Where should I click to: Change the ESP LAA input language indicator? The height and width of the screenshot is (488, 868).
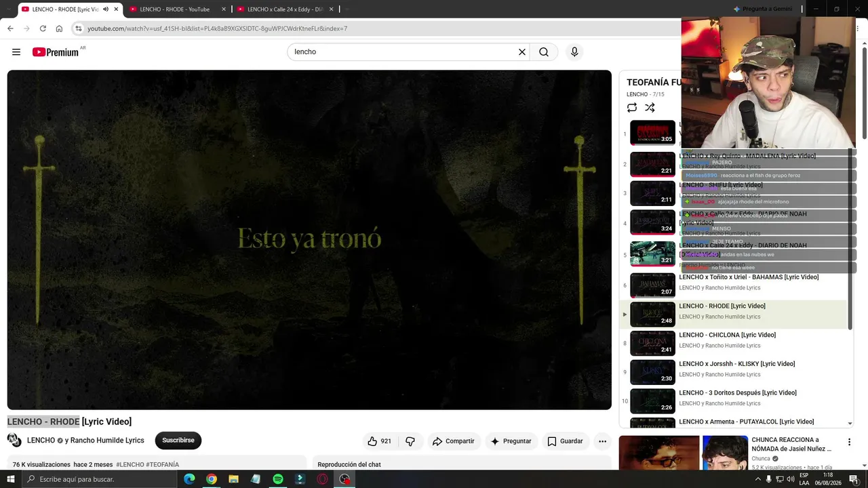point(804,479)
